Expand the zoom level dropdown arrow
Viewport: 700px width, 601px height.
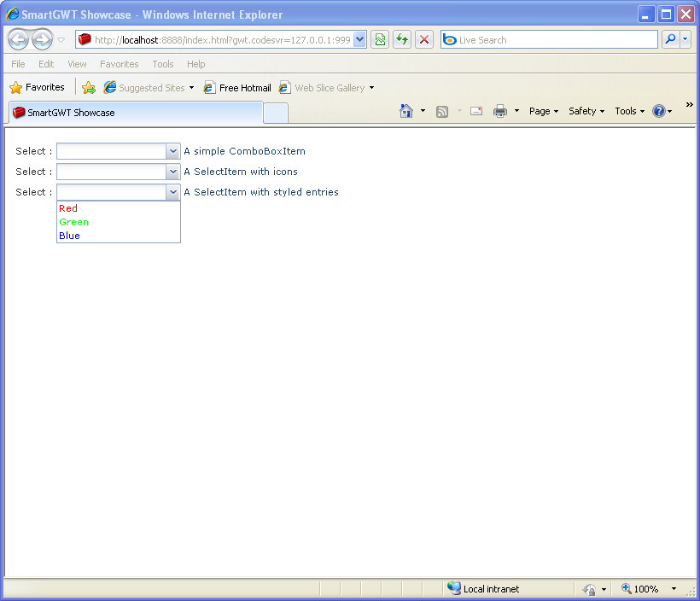click(x=674, y=588)
